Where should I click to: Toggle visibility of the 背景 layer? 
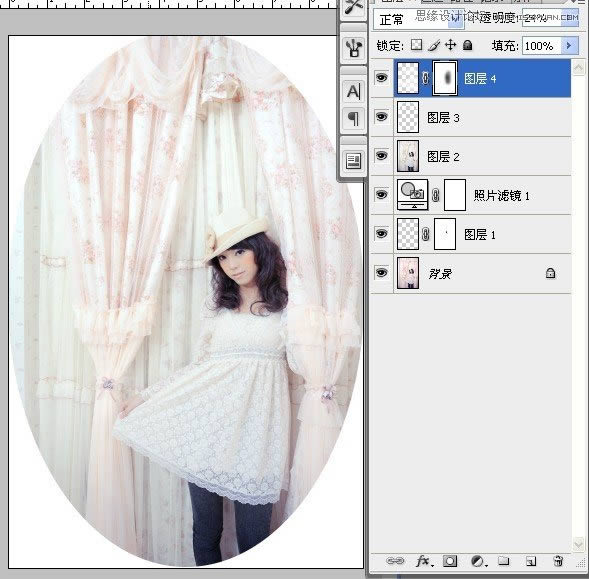(x=381, y=272)
